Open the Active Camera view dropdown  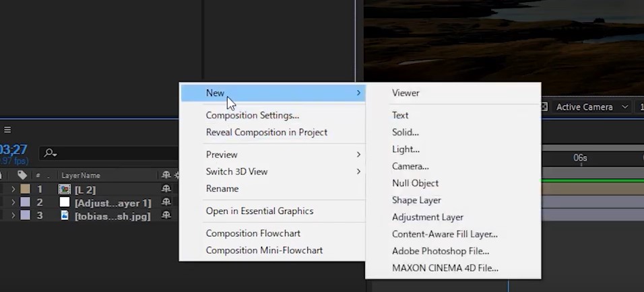592,107
